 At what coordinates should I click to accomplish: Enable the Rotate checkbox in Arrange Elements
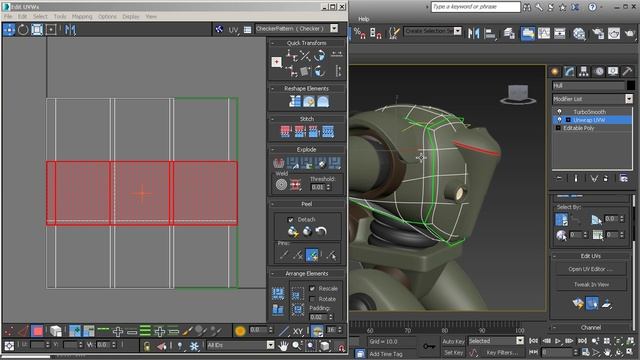click(x=312, y=299)
